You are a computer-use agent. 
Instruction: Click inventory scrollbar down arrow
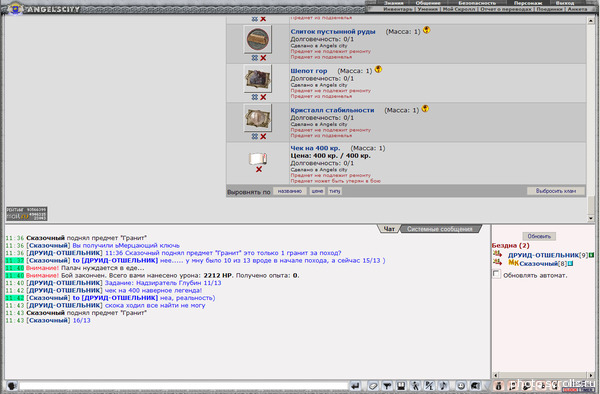pyautogui.click(x=591, y=218)
